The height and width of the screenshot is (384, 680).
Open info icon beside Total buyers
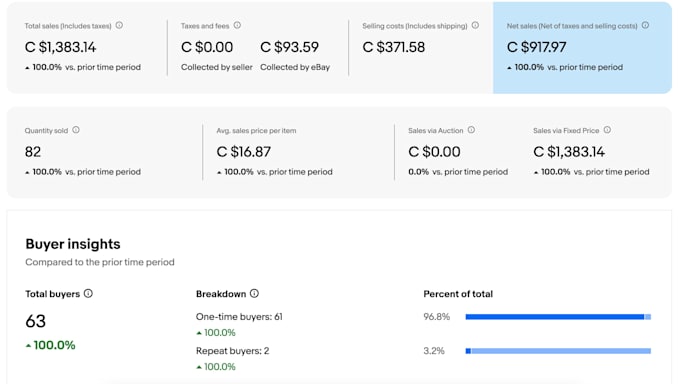point(88,293)
